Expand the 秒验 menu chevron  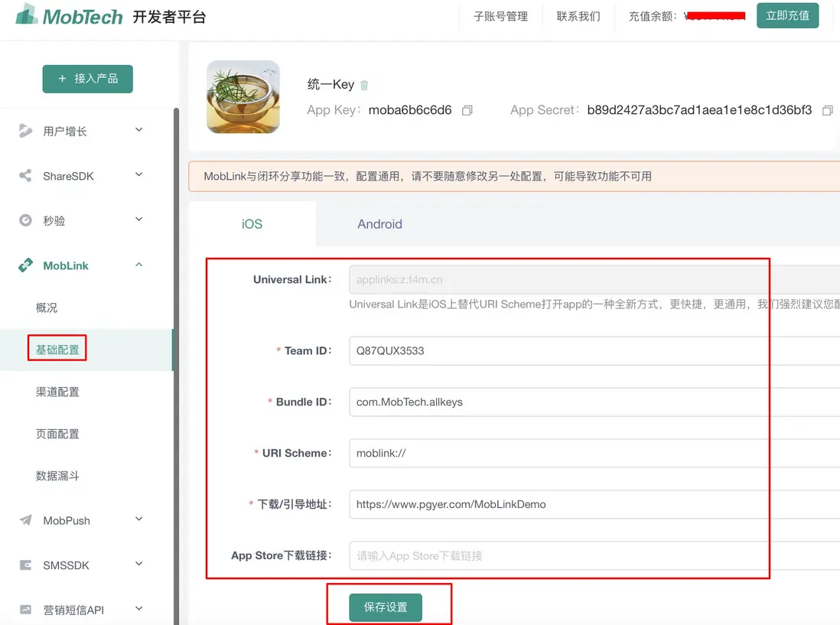138,219
